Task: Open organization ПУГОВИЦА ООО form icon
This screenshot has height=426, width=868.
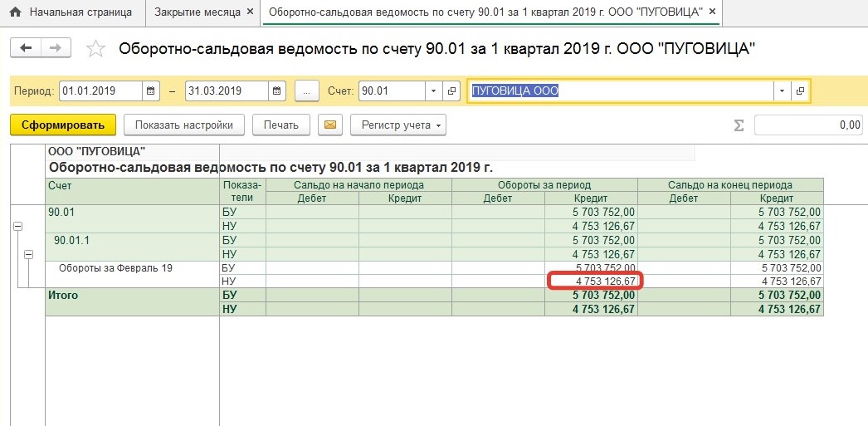Action: (801, 91)
